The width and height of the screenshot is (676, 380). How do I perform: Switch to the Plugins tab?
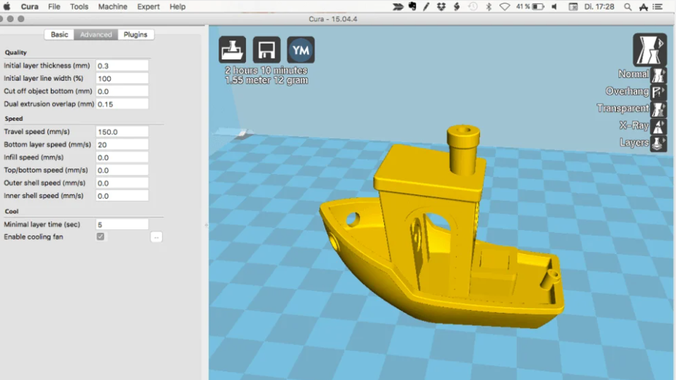(135, 35)
